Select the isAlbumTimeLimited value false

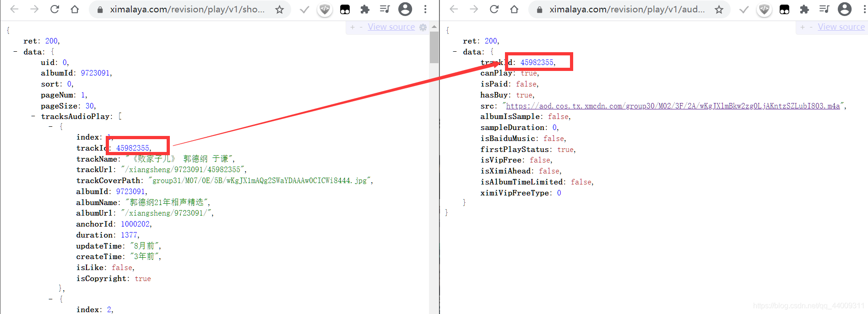(581, 182)
